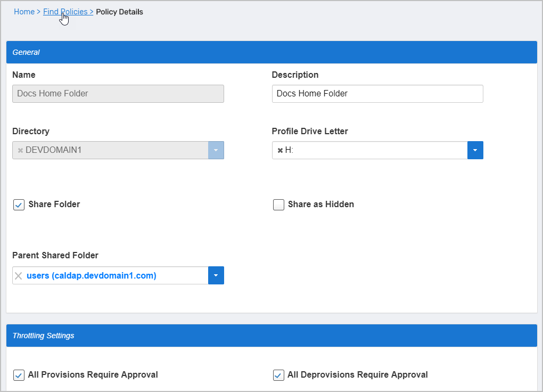Viewport: 543px width, 392px height.
Task: Open the Profile Drive Letter dropdown
Action: point(475,150)
